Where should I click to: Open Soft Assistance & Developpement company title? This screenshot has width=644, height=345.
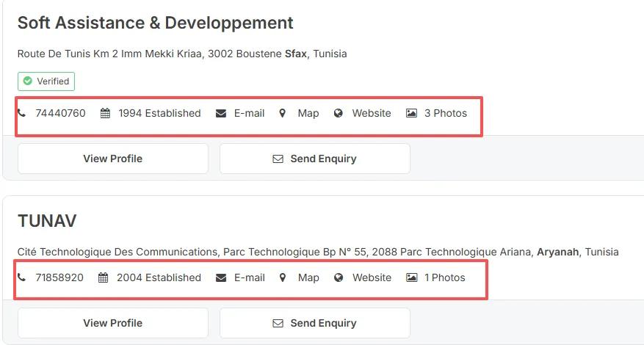tap(155, 23)
